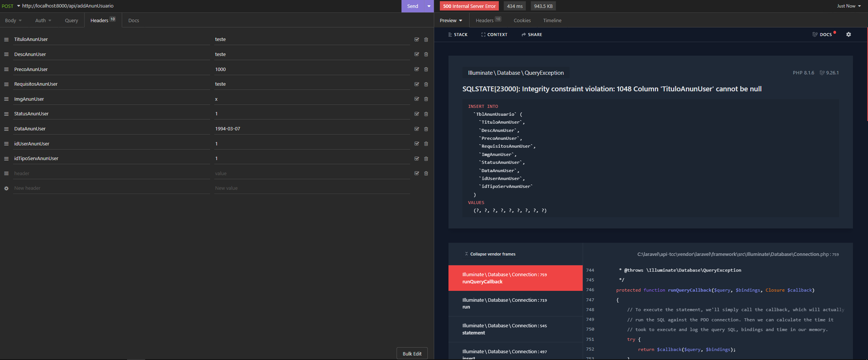Open the gear options beside New header

click(6, 188)
